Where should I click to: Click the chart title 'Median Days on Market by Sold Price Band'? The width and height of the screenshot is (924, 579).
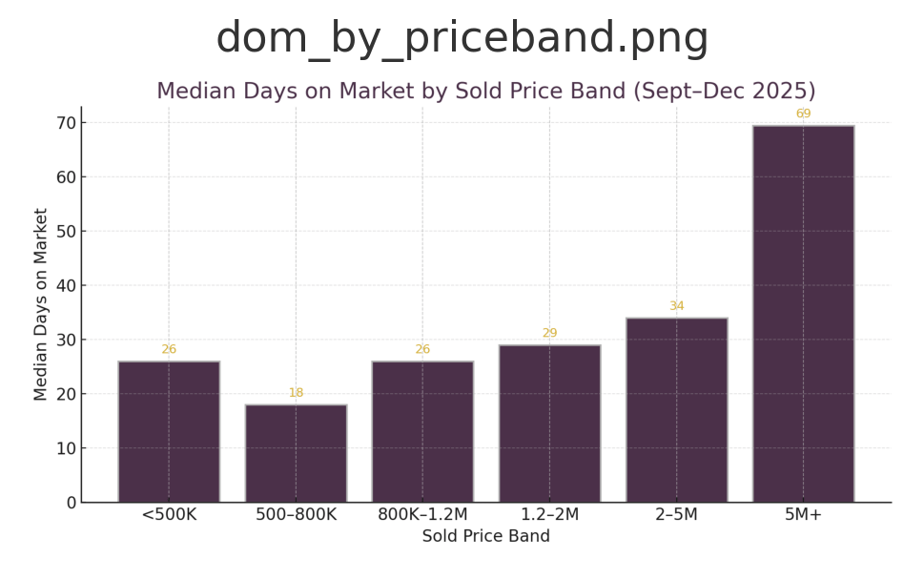485,92
